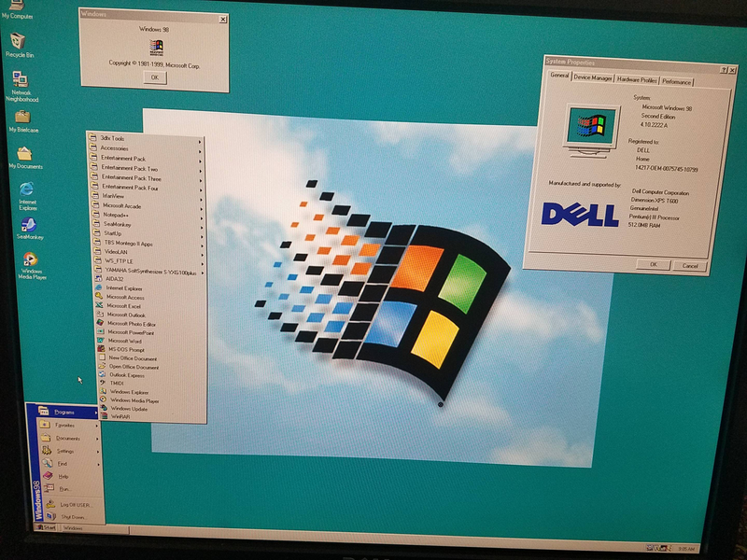Viewport: 747px width, 560px height.
Task: Expand the Find arrow in Start menu
Action: [99, 464]
